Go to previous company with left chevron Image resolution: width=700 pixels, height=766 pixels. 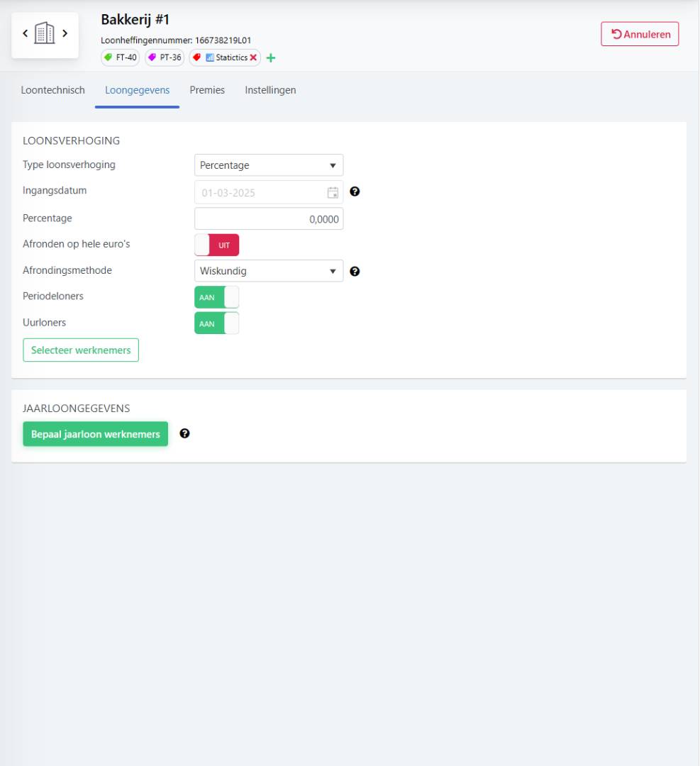pyautogui.click(x=26, y=33)
